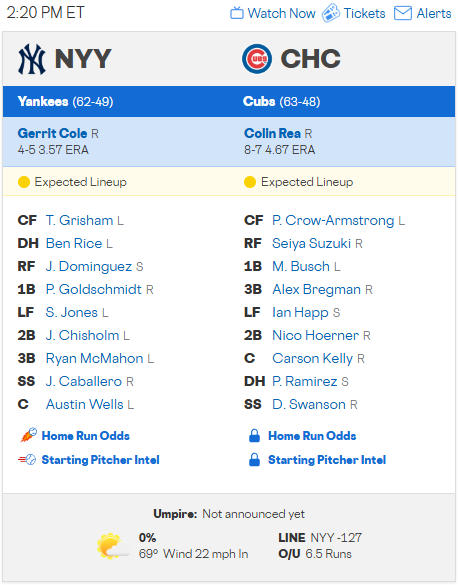Open Cubs Starting Pitcher Intel link

pyautogui.click(x=327, y=460)
